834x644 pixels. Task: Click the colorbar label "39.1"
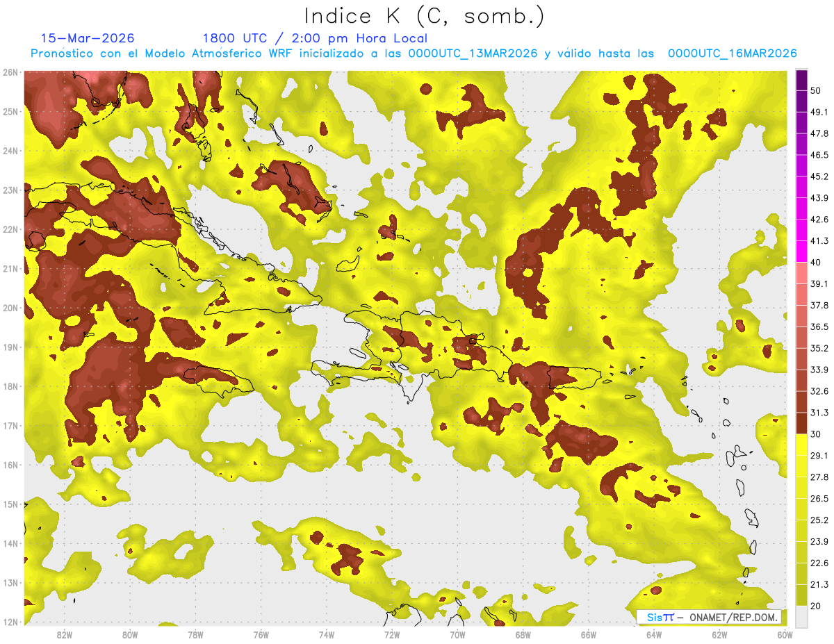(x=819, y=283)
